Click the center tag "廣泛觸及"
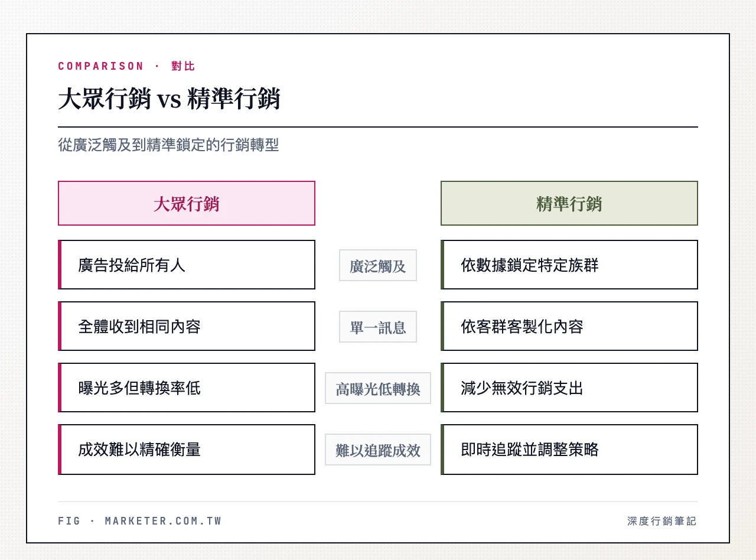This screenshot has width=756, height=560. coord(378,265)
